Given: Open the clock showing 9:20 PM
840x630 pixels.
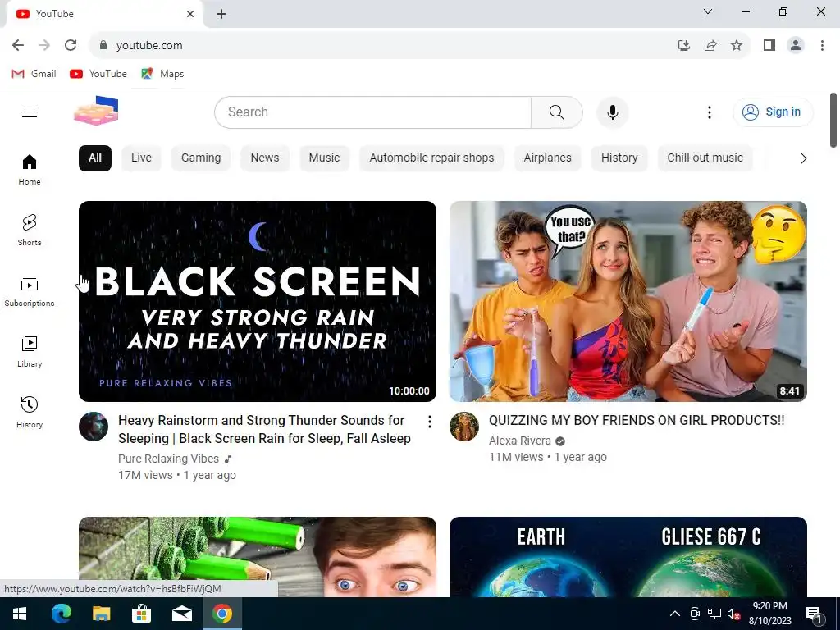Looking at the screenshot, I should coord(769,614).
